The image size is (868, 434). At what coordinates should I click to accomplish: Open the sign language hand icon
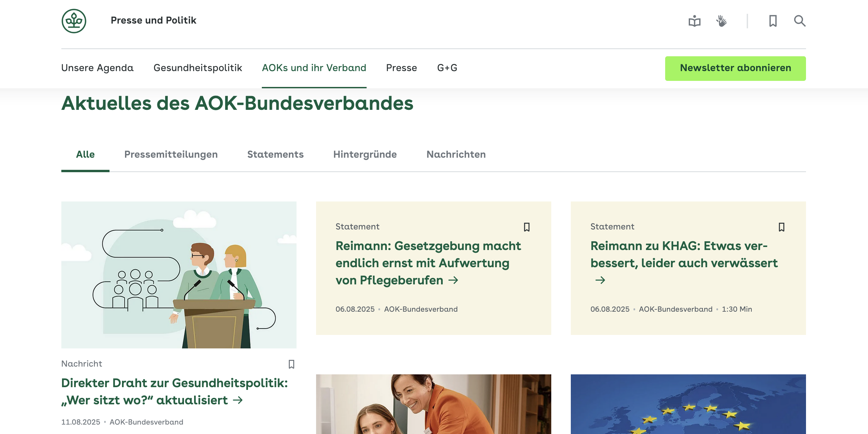pyautogui.click(x=721, y=21)
